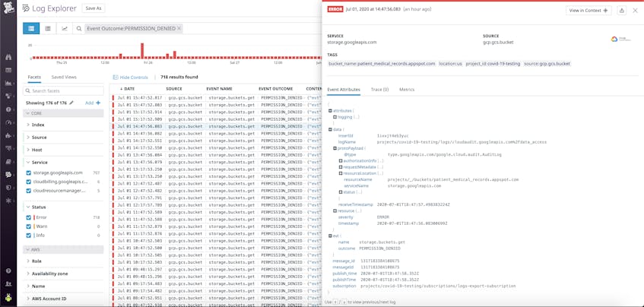Click the outcome value PERMISSION_DENIED in evt

[x=380, y=248]
